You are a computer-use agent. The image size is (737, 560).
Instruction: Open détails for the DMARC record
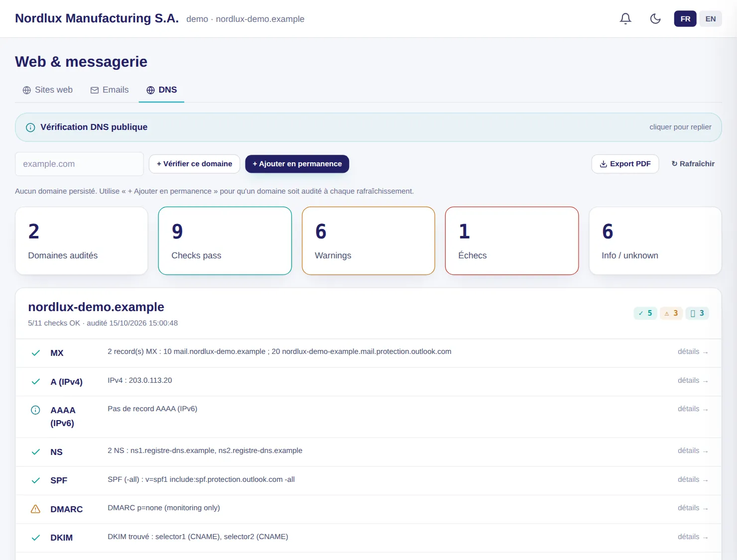point(693,508)
